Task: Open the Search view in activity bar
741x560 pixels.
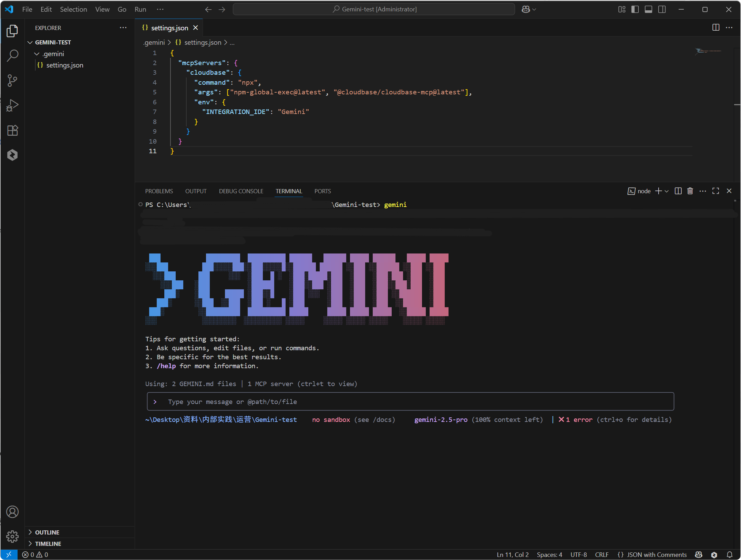Action: click(x=12, y=56)
